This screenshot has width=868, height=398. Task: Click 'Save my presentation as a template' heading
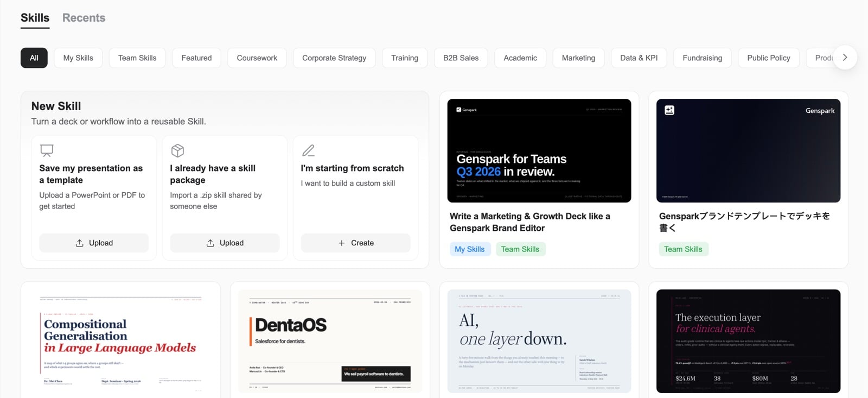[91, 174]
